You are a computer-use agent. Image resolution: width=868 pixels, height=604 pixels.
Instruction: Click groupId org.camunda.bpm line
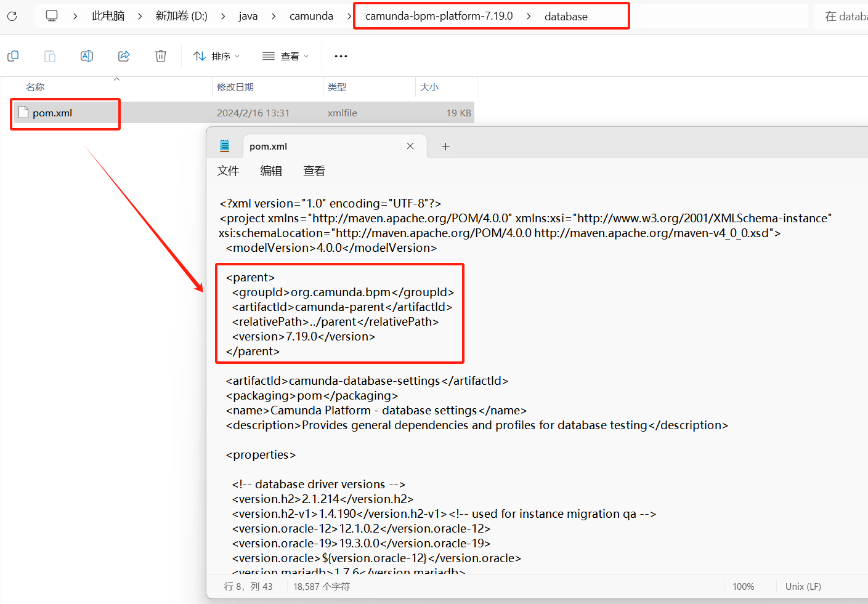point(343,292)
